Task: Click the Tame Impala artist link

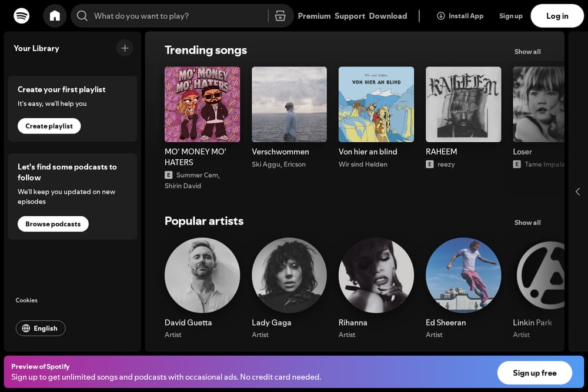Action: point(544,164)
